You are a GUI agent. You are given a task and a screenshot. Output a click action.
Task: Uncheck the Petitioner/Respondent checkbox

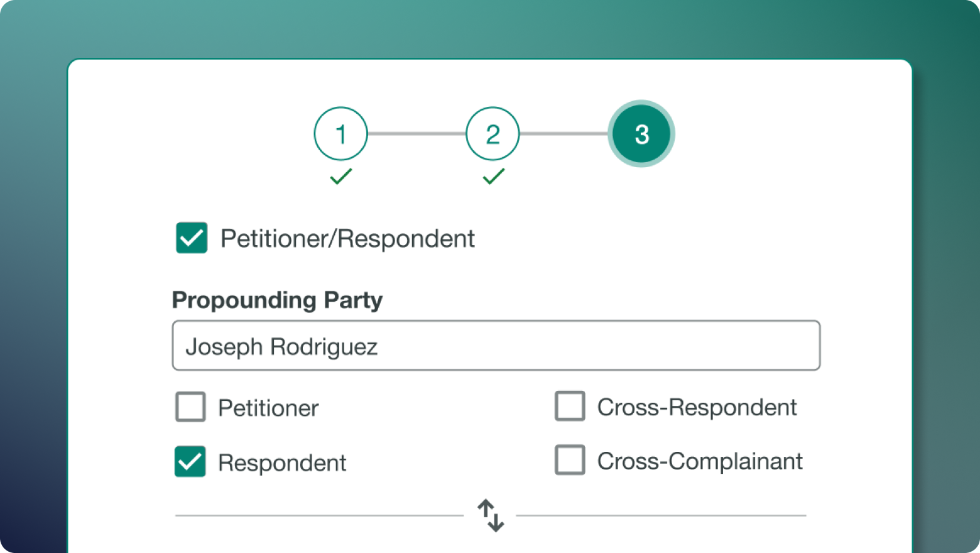click(x=192, y=238)
